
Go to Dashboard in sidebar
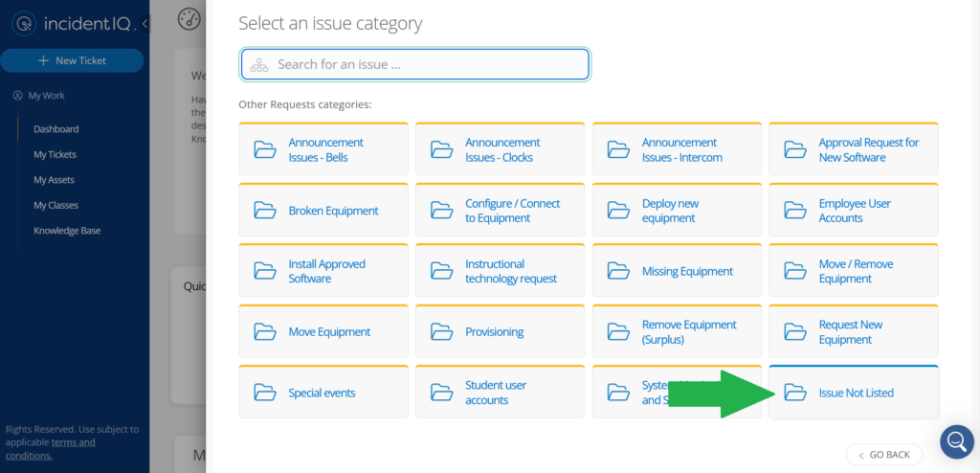[x=56, y=129]
